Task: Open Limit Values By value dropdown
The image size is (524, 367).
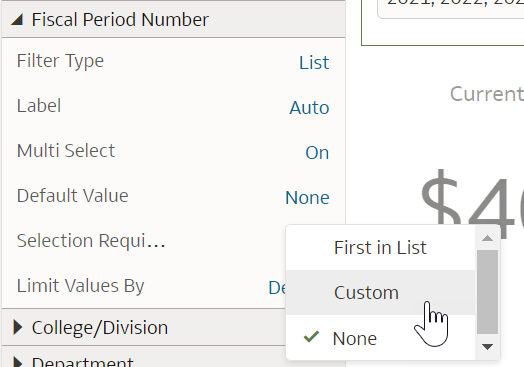Action: (277, 287)
